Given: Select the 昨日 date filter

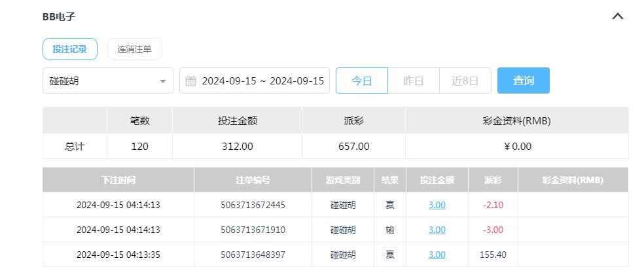Looking at the screenshot, I should 413,80.
